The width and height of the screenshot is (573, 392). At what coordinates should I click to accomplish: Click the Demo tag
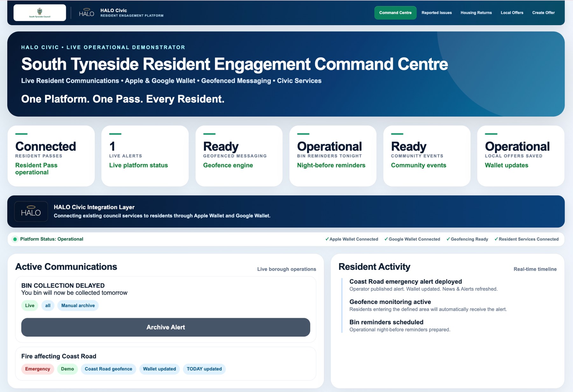67,369
